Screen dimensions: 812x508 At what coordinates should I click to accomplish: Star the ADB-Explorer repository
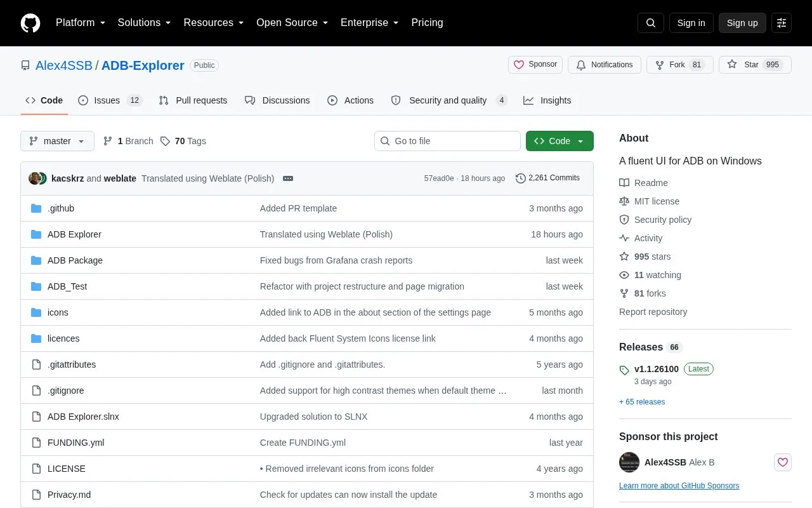click(x=755, y=65)
